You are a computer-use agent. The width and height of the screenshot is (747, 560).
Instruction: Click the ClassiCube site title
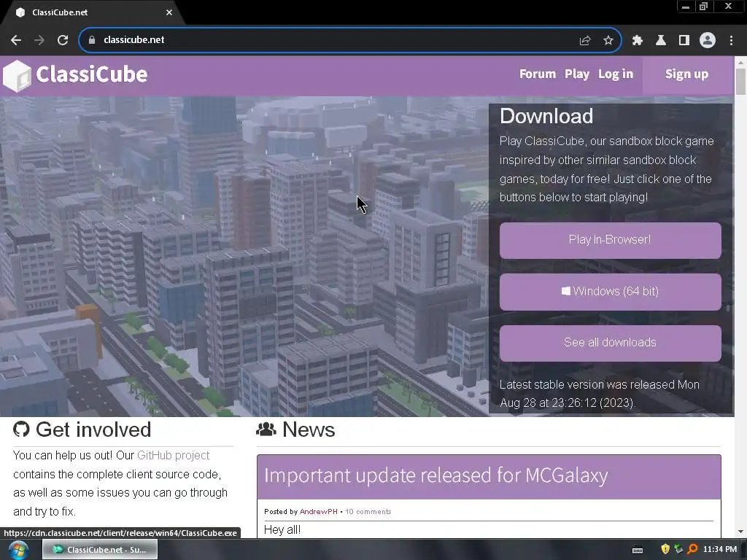[x=91, y=74]
